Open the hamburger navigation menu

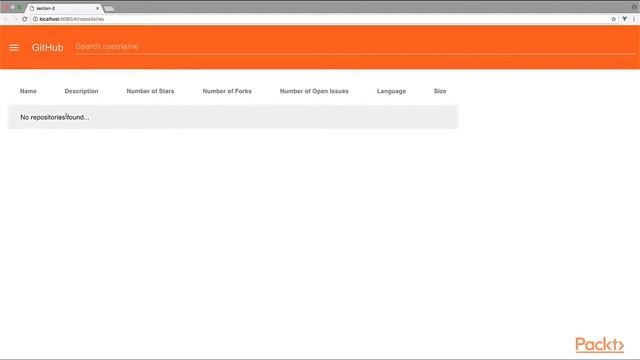(14, 47)
